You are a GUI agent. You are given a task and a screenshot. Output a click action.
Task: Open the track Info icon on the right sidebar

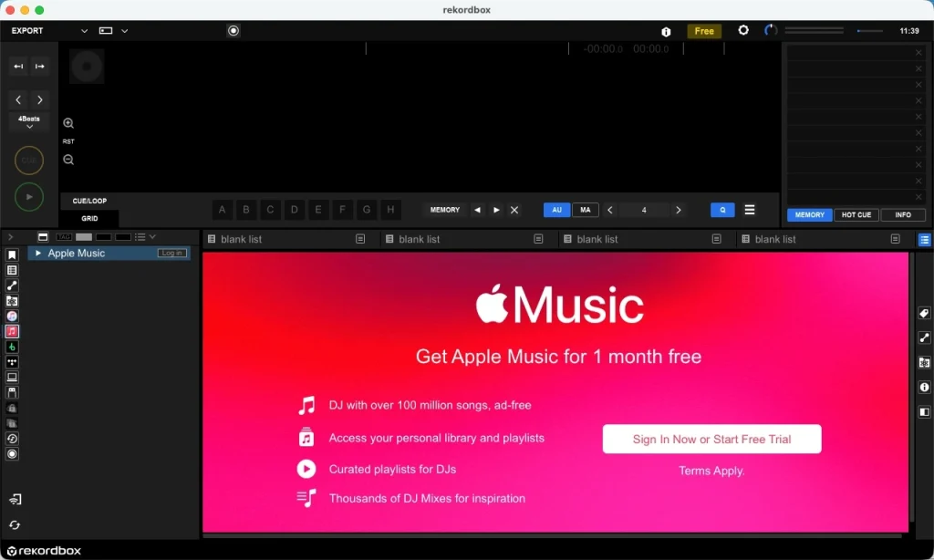924,387
